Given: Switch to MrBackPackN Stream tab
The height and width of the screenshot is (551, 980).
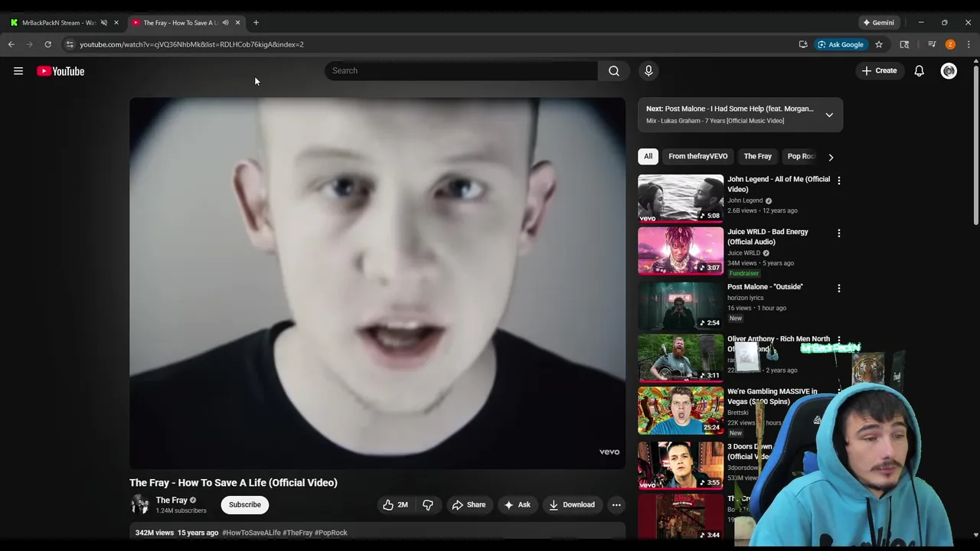Looking at the screenshot, I should 58,22.
